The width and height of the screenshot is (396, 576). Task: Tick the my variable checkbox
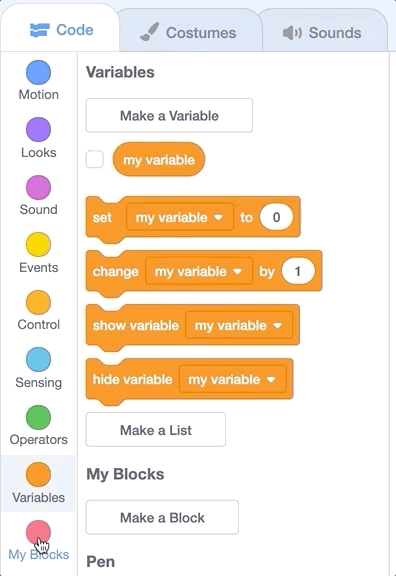[94, 160]
